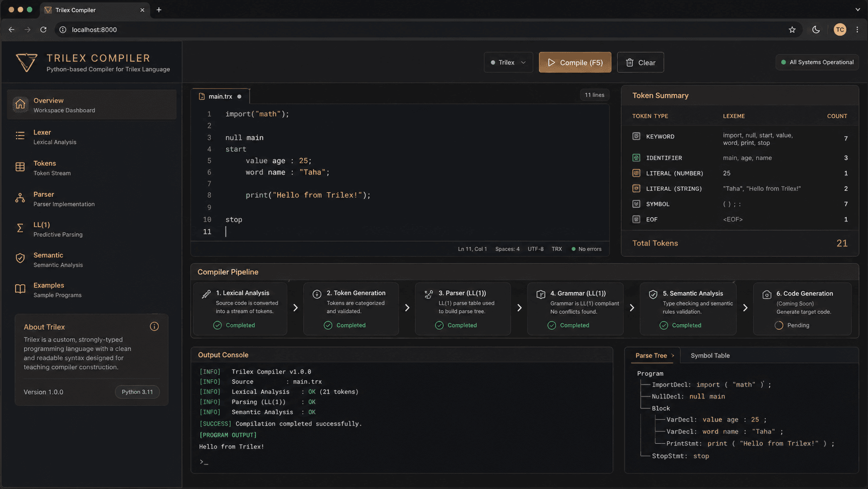Go back with browser back arrow
868x489 pixels.
pyautogui.click(x=11, y=30)
